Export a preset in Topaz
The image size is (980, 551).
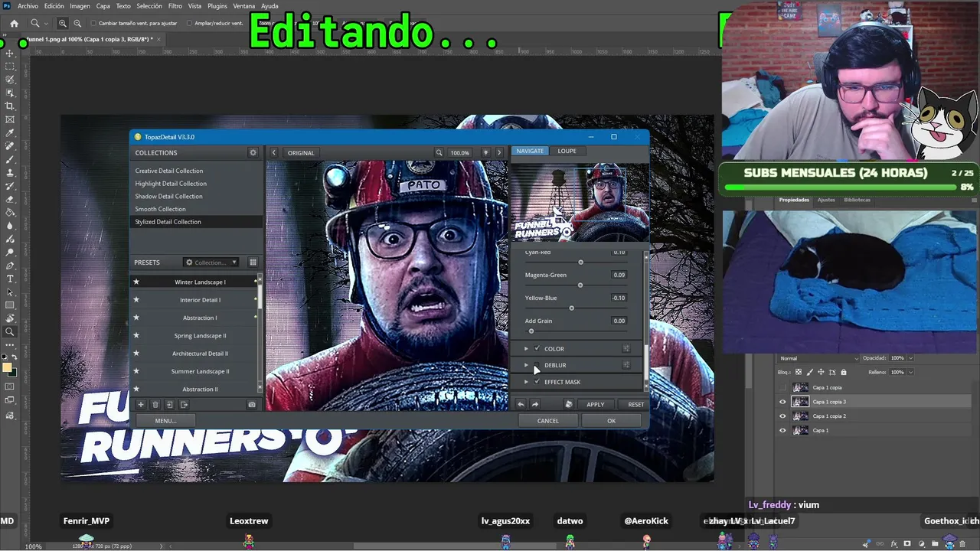(x=184, y=404)
